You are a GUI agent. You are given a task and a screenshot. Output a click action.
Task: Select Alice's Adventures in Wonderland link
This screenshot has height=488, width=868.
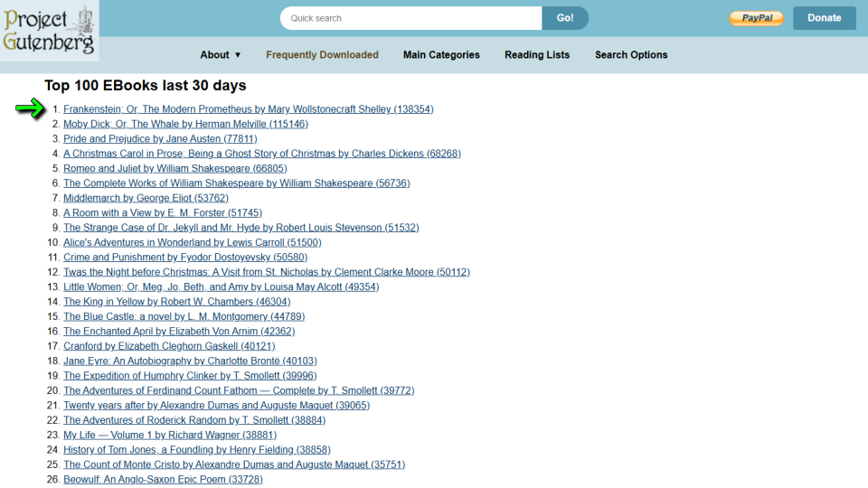[x=192, y=242]
